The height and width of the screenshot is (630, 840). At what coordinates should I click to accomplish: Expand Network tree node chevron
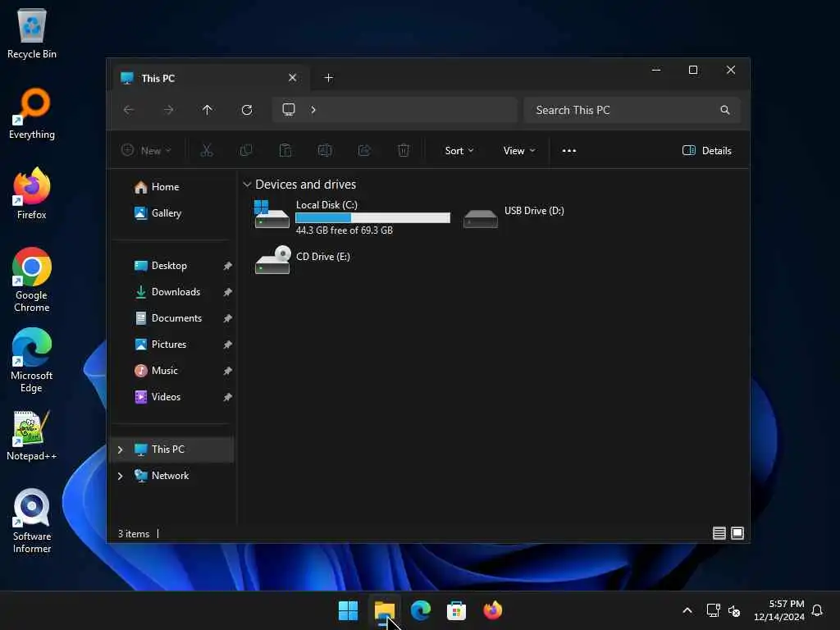120,476
